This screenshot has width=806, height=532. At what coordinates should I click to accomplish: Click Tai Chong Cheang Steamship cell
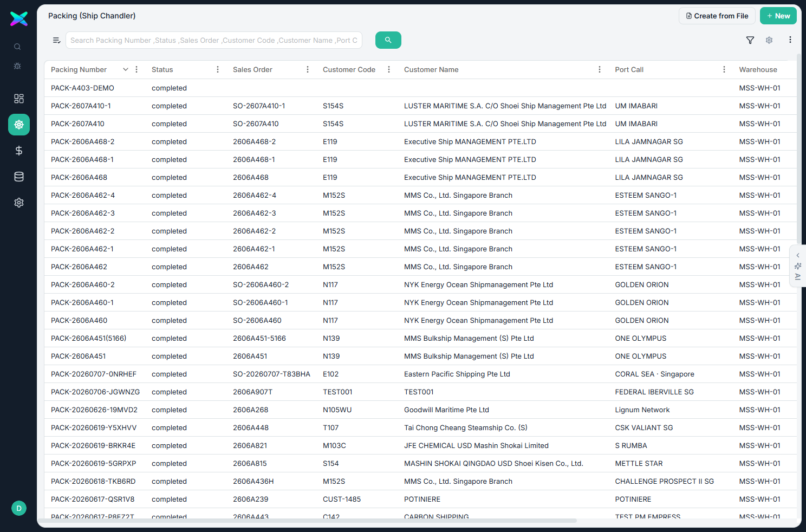(466, 427)
